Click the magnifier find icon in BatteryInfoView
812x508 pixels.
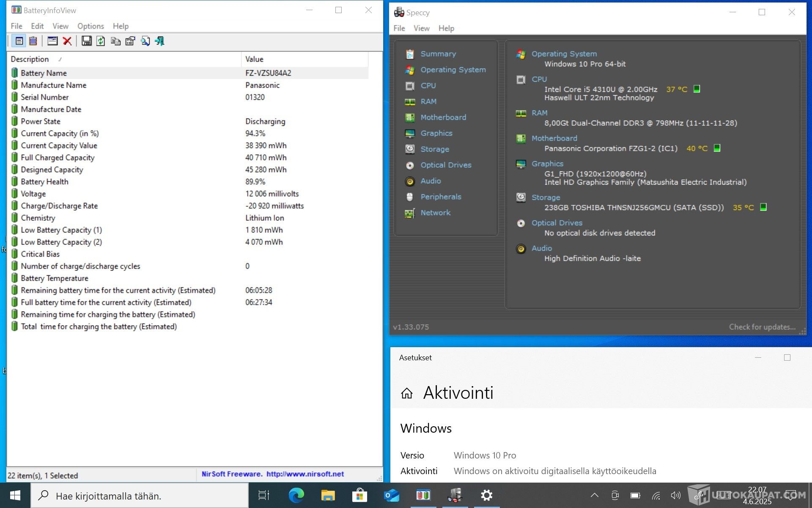pyautogui.click(x=145, y=41)
